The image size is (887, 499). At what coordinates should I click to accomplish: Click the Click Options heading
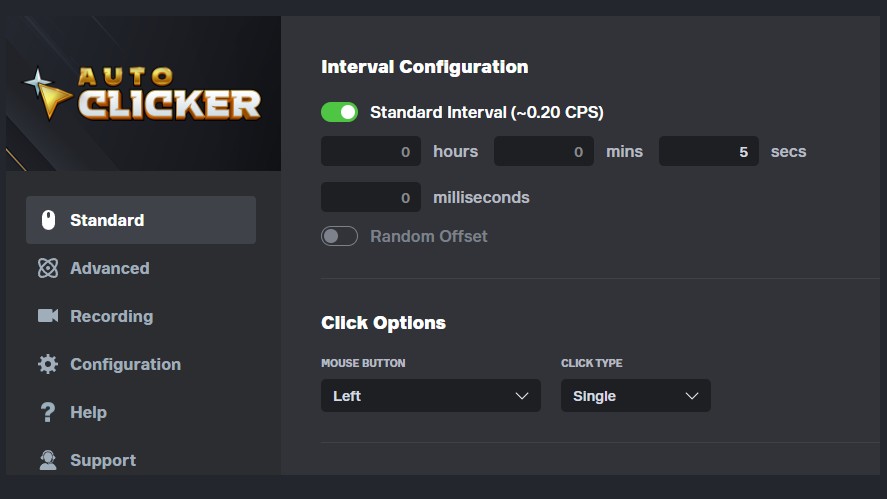tap(383, 323)
